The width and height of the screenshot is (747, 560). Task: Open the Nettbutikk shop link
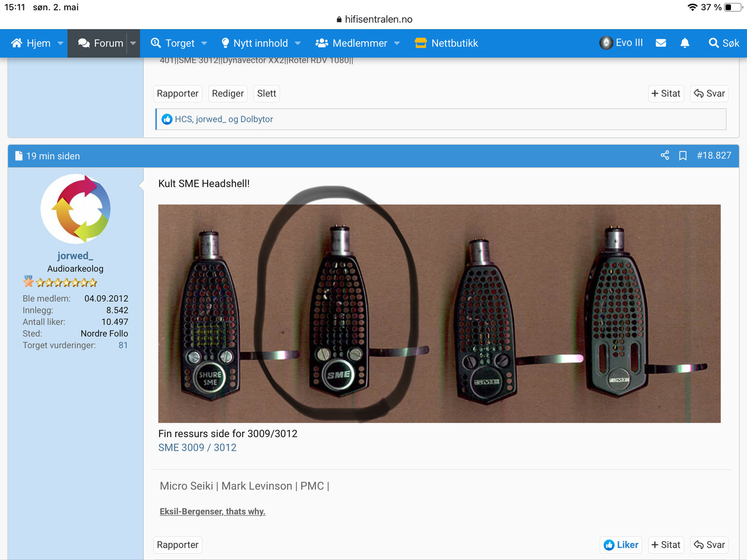pos(447,43)
